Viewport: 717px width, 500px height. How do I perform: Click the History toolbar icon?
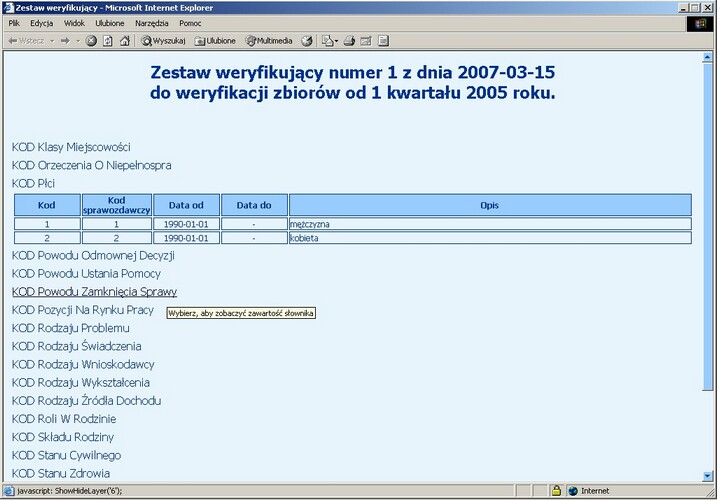pyautogui.click(x=307, y=41)
